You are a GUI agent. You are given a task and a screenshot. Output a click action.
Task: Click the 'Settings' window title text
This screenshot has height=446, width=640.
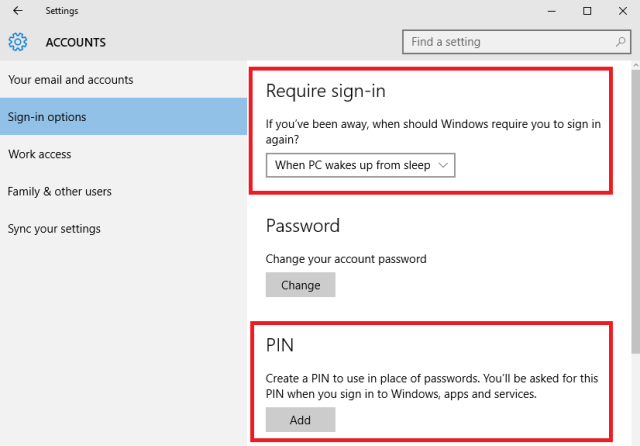62,11
